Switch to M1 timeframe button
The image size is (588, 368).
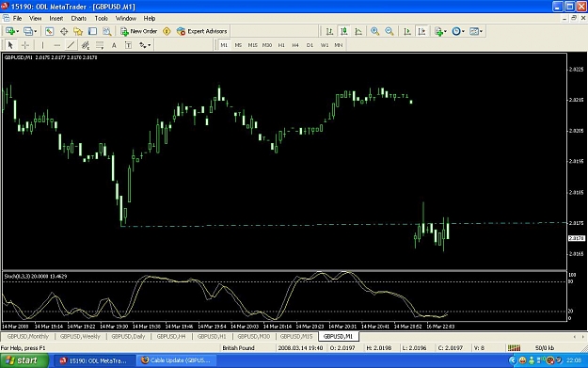[224, 45]
